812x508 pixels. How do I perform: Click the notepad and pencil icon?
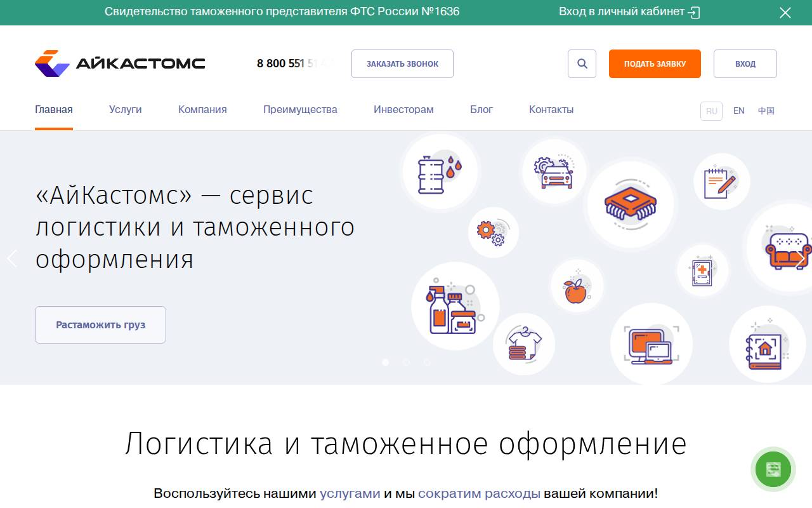pos(721,182)
